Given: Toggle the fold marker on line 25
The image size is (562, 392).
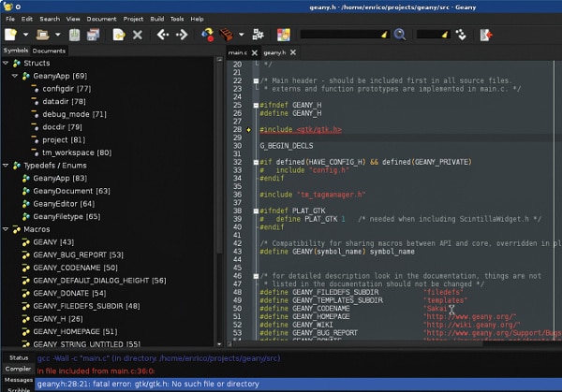Looking at the screenshot, I should [x=256, y=104].
